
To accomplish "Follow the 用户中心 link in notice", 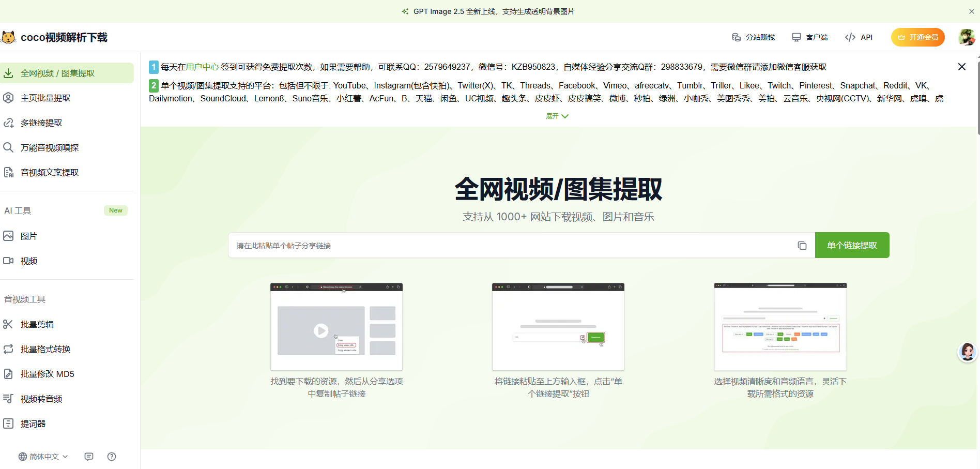I will (x=202, y=67).
